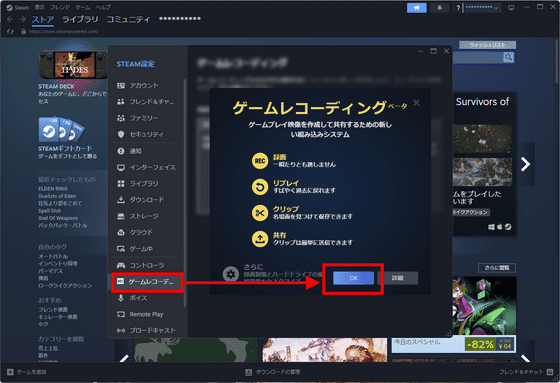Image resolution: width=560 pixels, height=383 pixels.
Task: Close the ゲームレコーディング beta popup
Action: point(416,103)
